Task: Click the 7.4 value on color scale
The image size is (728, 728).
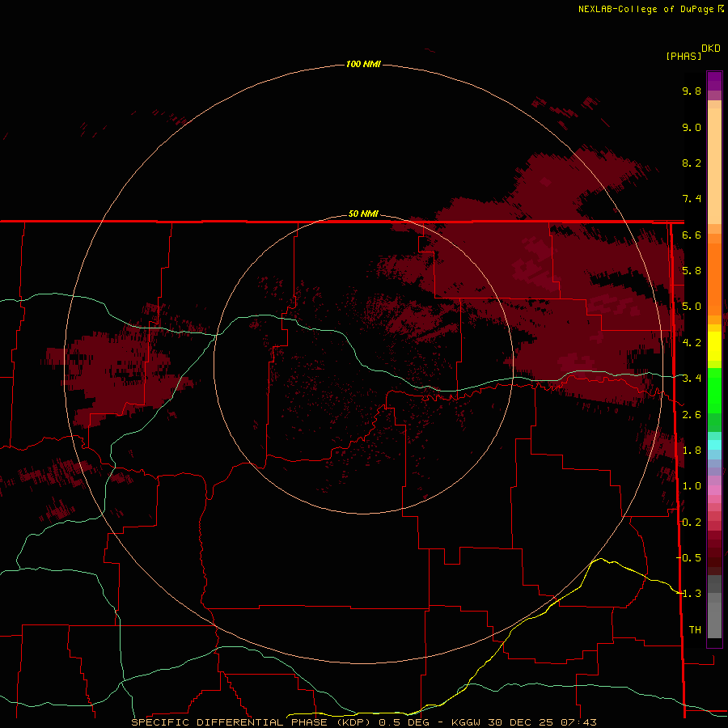Action: [x=692, y=199]
